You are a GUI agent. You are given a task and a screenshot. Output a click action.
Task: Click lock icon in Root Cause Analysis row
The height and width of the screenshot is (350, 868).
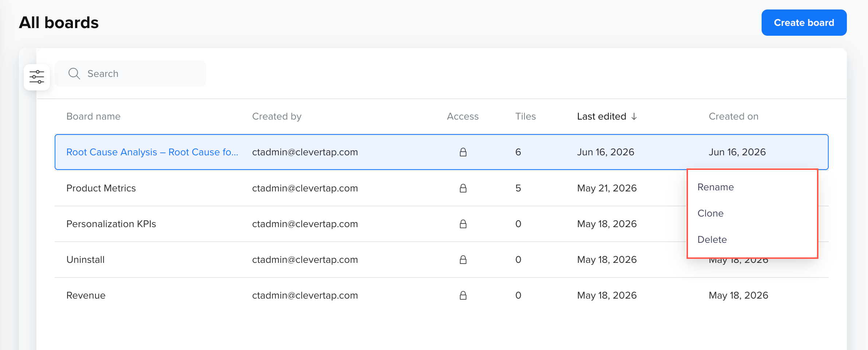coord(463,152)
